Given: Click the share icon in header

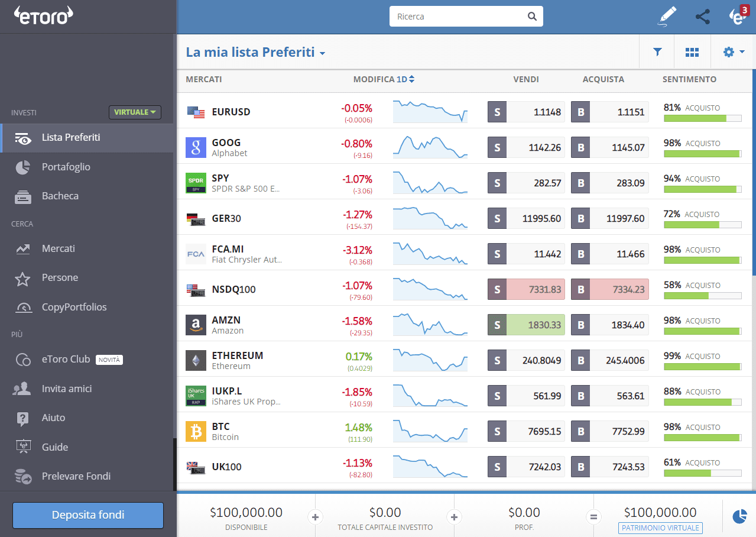Looking at the screenshot, I should click(703, 17).
